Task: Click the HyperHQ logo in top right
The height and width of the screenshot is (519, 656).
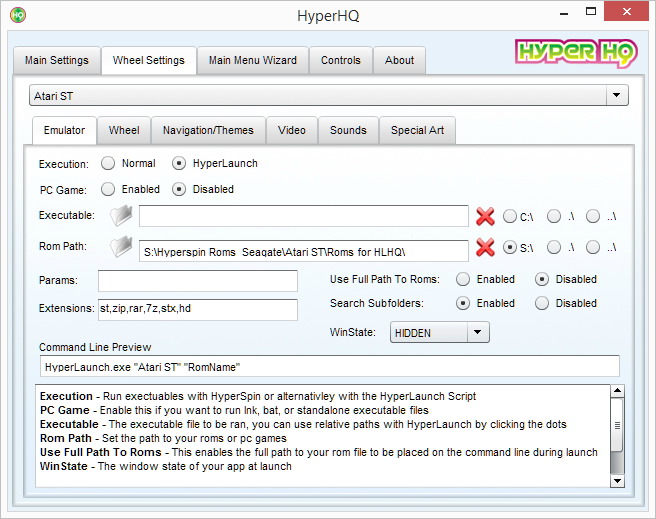Action: (x=574, y=53)
